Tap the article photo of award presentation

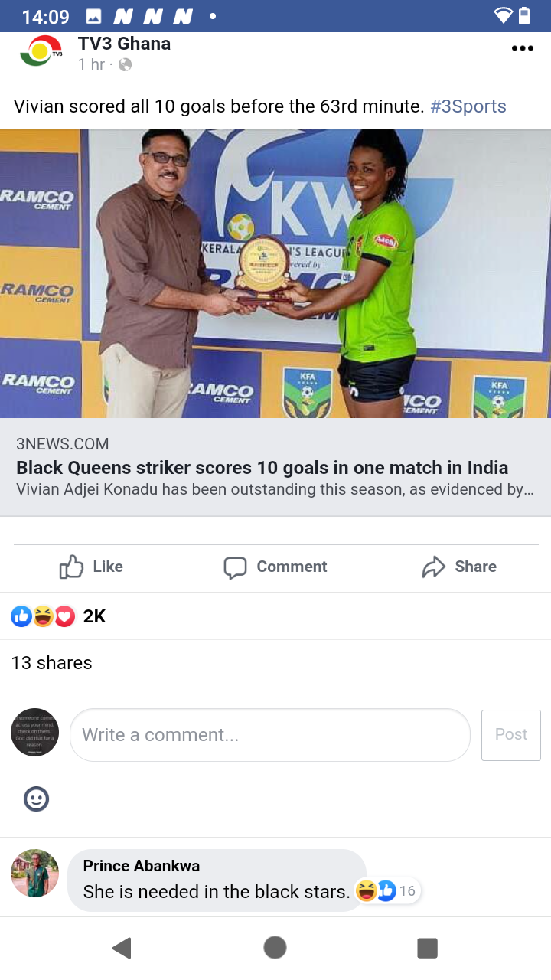[x=275, y=273]
